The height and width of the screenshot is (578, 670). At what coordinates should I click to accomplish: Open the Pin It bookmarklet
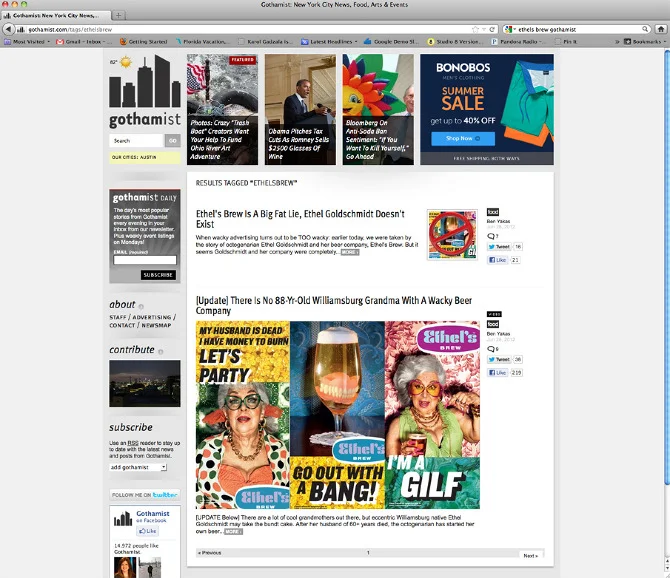point(566,41)
